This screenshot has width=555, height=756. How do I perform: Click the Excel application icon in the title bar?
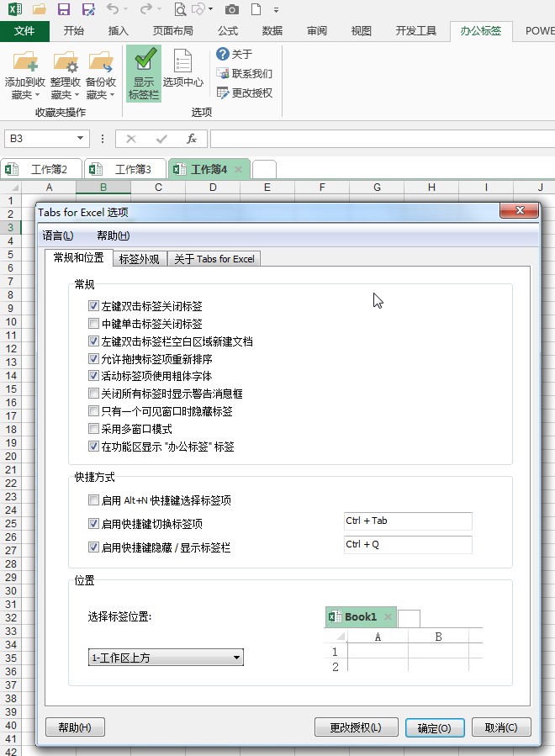point(15,8)
